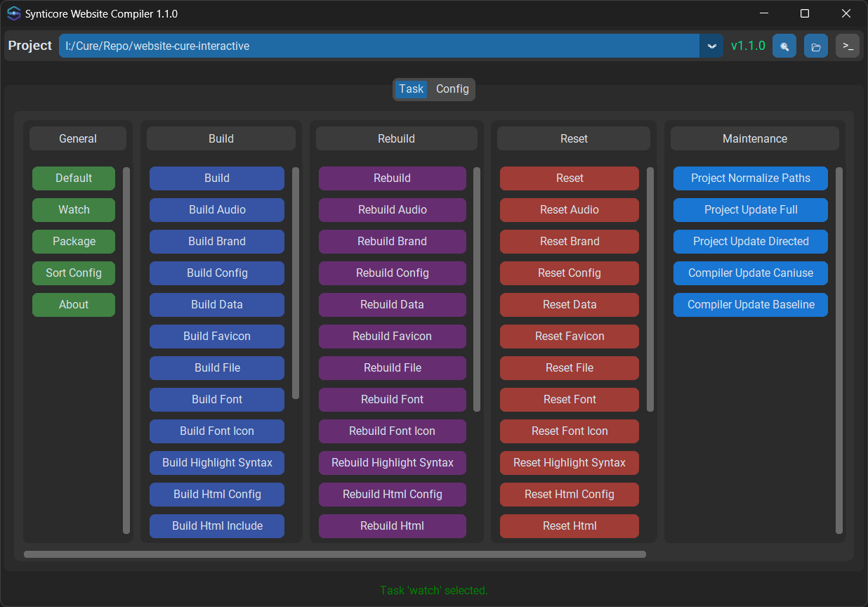Screen dimensions: 868x607
Task: Run Project Normalize Paths under Maintenance
Action: click(x=750, y=178)
